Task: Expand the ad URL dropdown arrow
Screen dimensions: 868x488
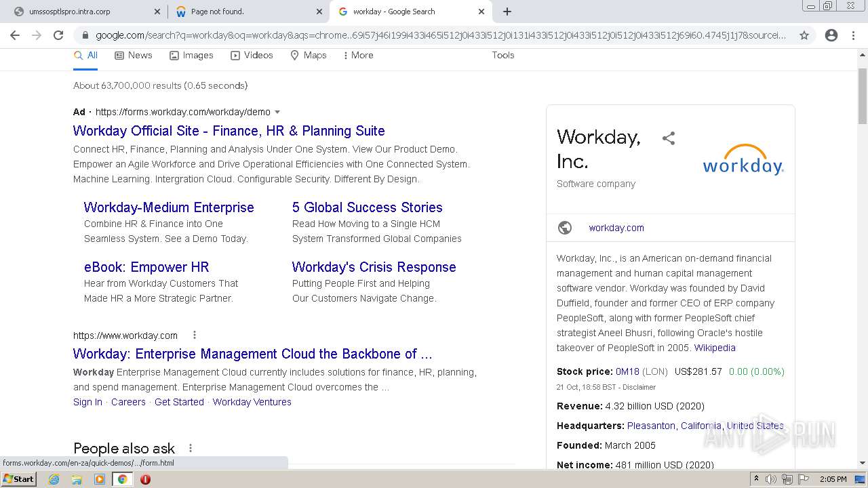Action: click(277, 113)
